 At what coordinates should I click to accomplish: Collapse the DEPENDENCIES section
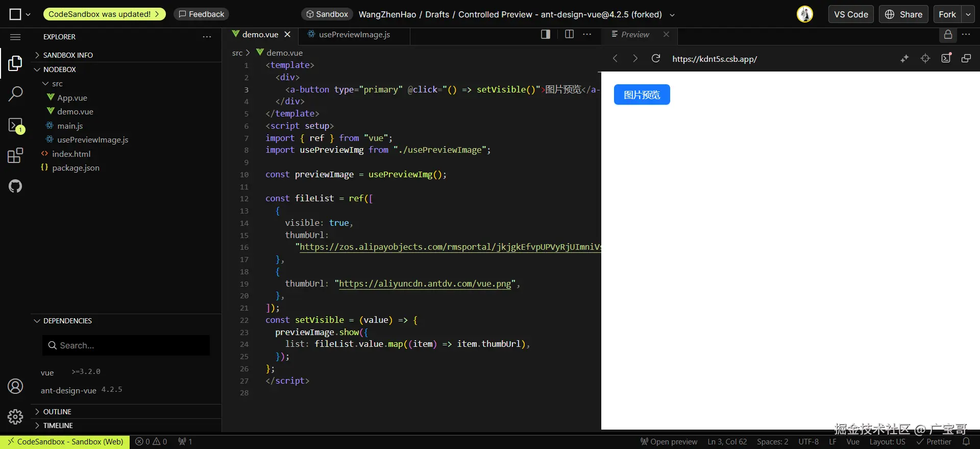pos(127,321)
